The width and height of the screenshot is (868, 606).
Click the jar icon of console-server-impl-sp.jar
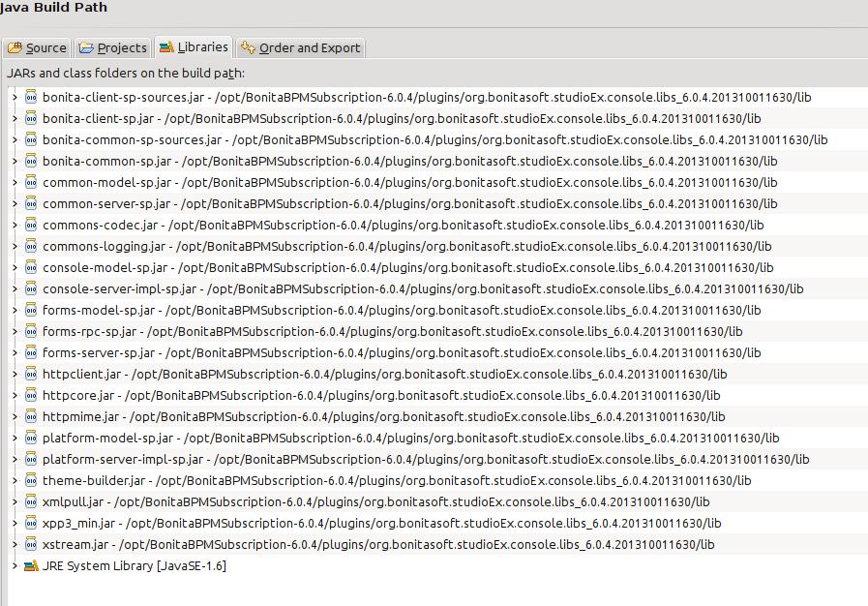point(31,288)
